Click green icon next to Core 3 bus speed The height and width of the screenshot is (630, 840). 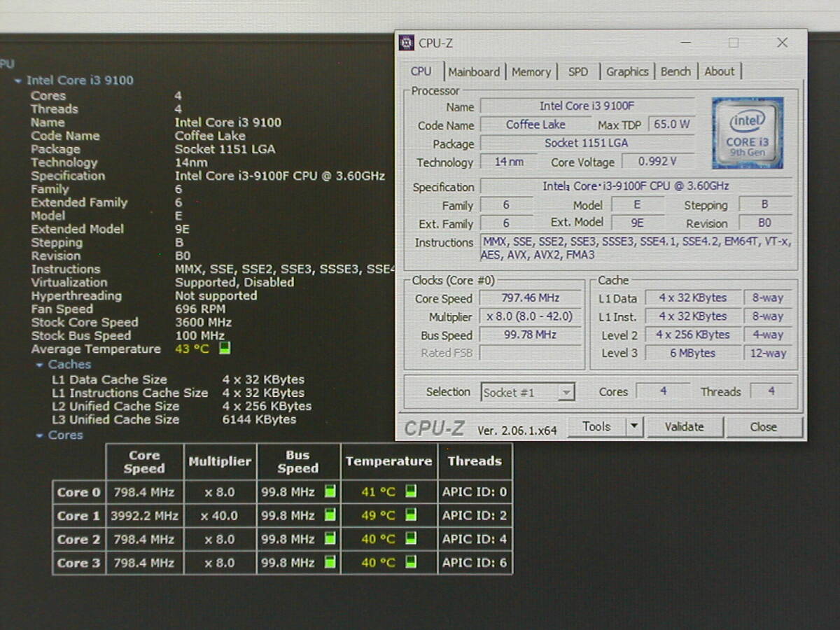[x=330, y=562]
